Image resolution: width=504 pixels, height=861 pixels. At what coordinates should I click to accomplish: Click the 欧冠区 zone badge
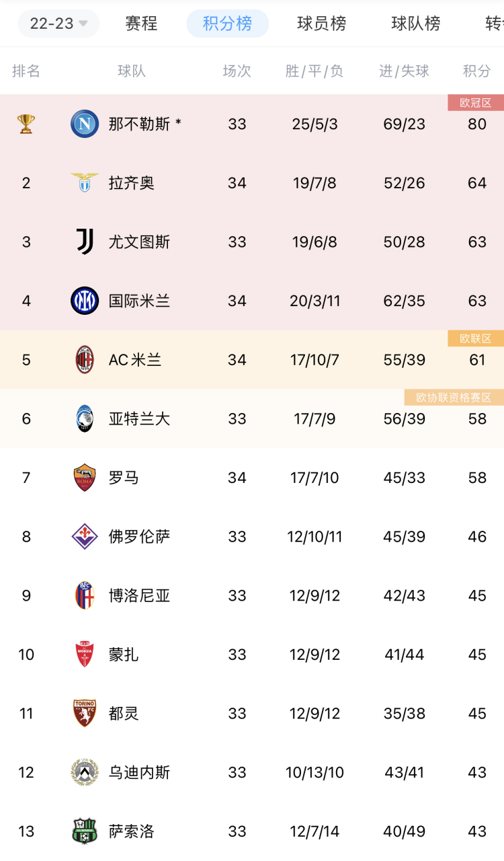[x=476, y=102]
